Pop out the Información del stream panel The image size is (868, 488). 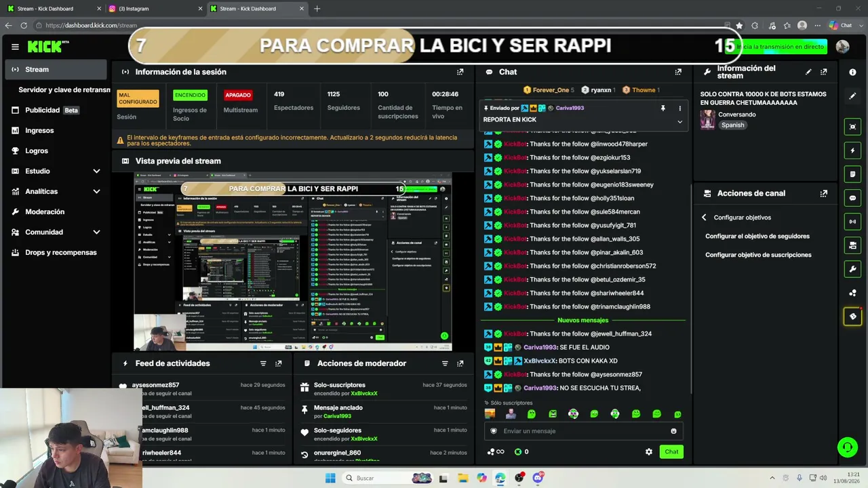coord(824,72)
